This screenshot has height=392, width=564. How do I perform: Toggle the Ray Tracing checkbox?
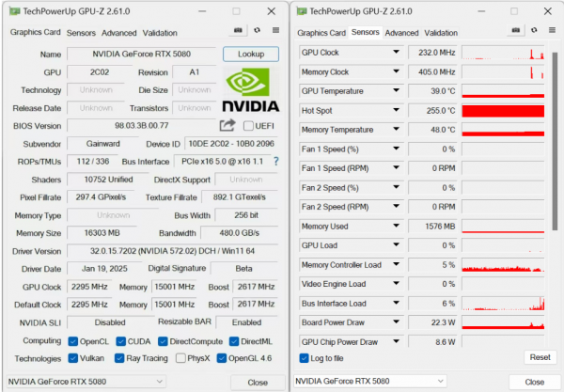pyautogui.click(x=119, y=358)
